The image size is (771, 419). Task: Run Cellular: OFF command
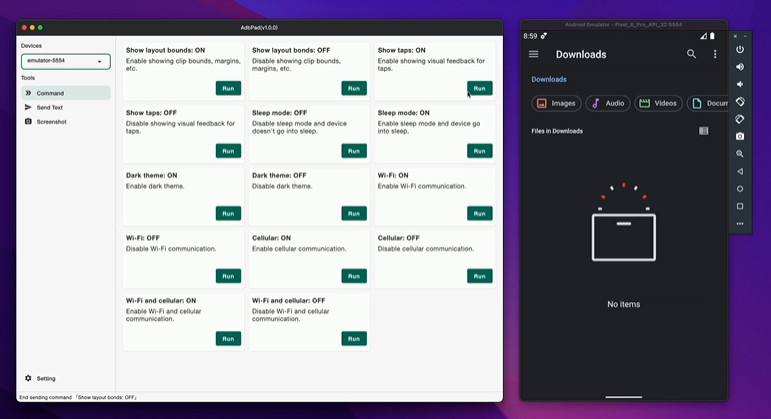click(479, 276)
